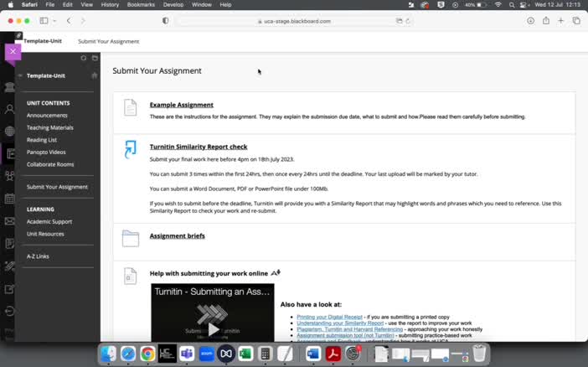The image size is (588, 367).
Task: Open the organisations people-group icon
Action: (x=9, y=176)
